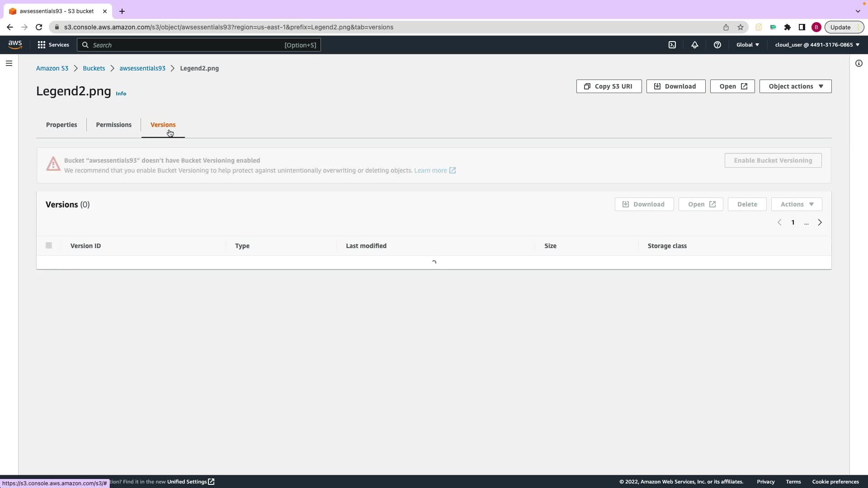The height and width of the screenshot is (488, 868).
Task: Toggle the left hamburger navigation menu
Action: click(x=9, y=63)
